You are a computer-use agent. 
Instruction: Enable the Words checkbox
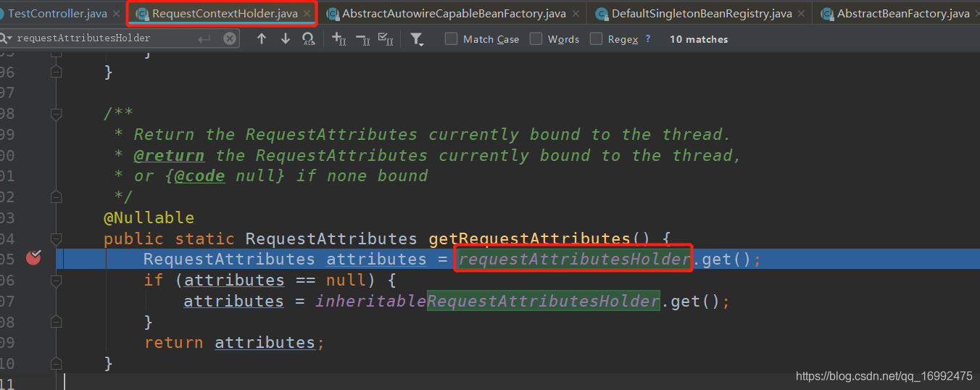536,38
